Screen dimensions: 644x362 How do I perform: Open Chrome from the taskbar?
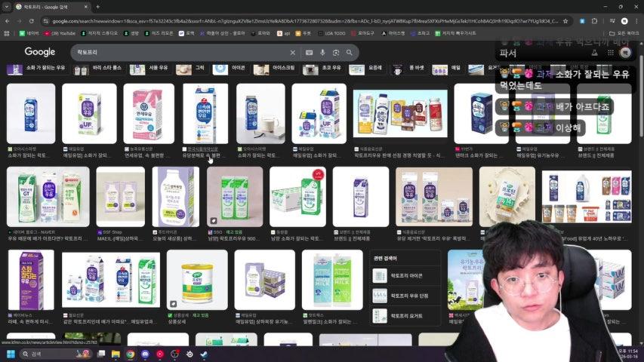pos(131,354)
